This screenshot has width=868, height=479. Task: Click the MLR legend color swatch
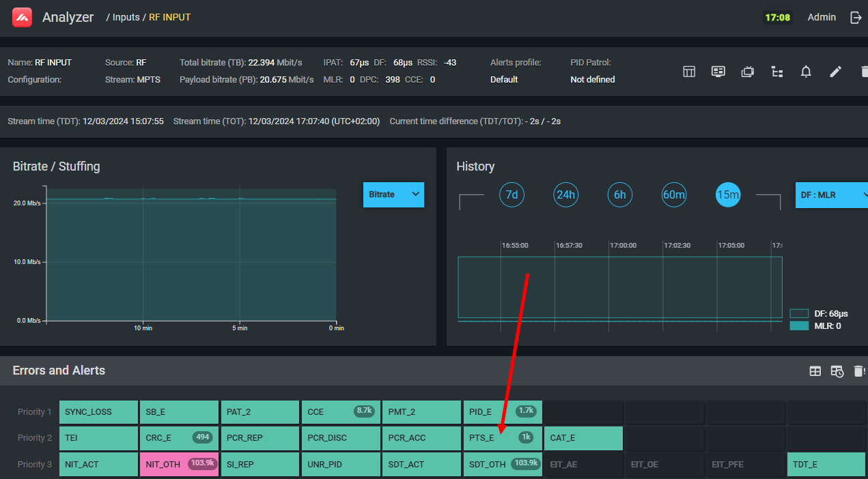[799, 326]
